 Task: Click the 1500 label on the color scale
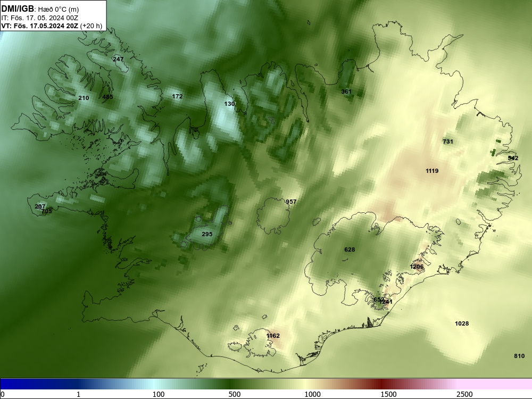(x=388, y=394)
